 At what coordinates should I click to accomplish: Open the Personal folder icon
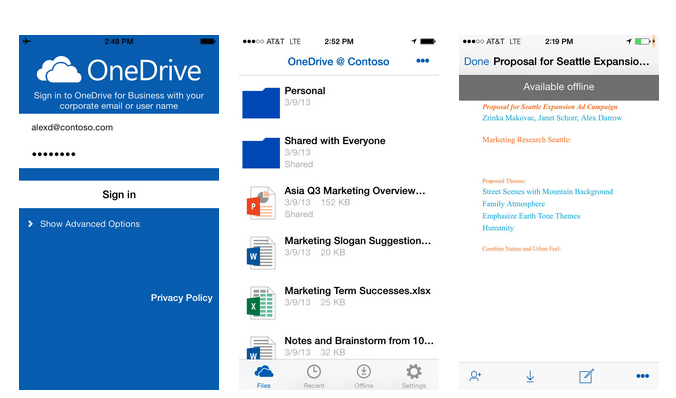261,103
